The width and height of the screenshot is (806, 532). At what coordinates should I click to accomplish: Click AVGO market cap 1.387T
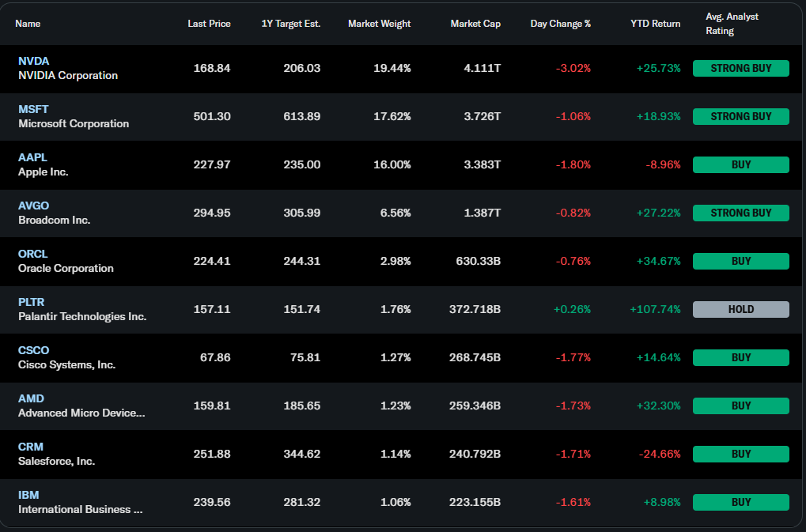tap(482, 213)
